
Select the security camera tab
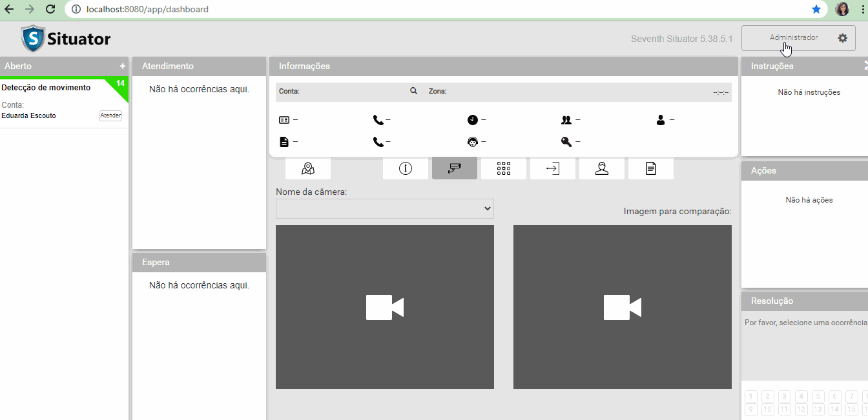pos(455,168)
